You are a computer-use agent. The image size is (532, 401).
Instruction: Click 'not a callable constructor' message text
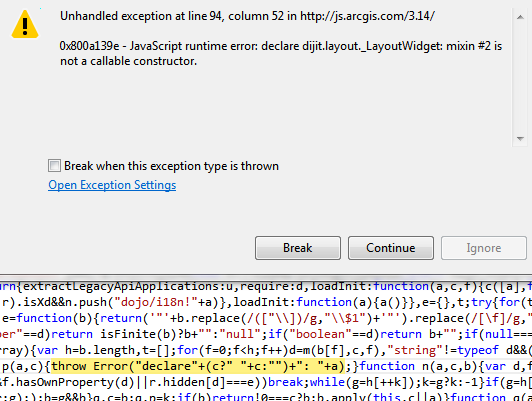click(128, 61)
